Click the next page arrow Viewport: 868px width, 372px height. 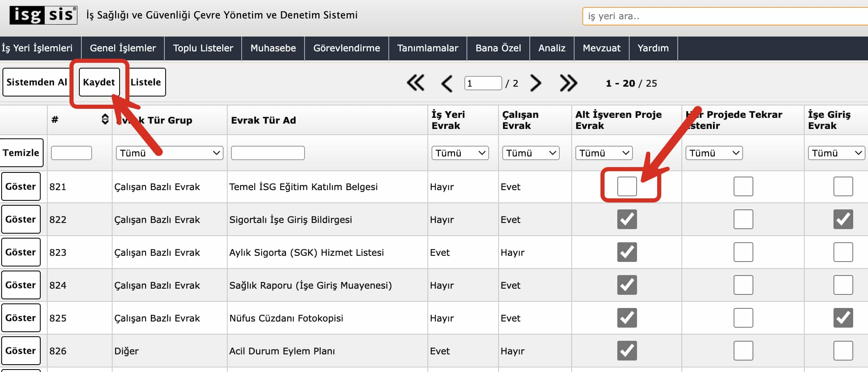click(536, 83)
